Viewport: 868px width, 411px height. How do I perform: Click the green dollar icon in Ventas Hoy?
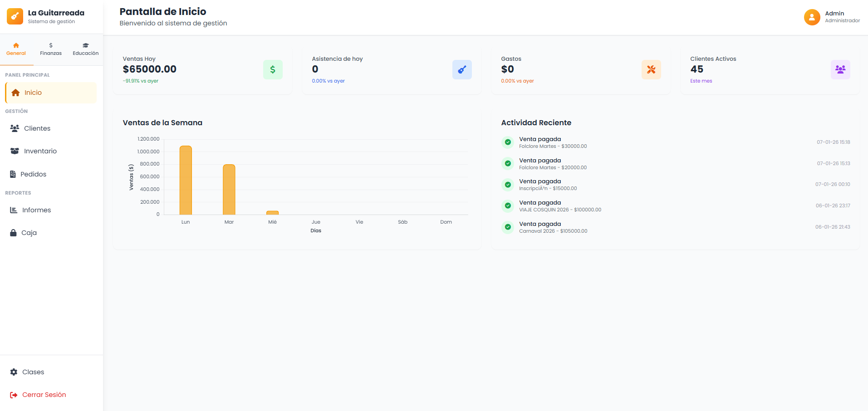pyautogui.click(x=273, y=70)
